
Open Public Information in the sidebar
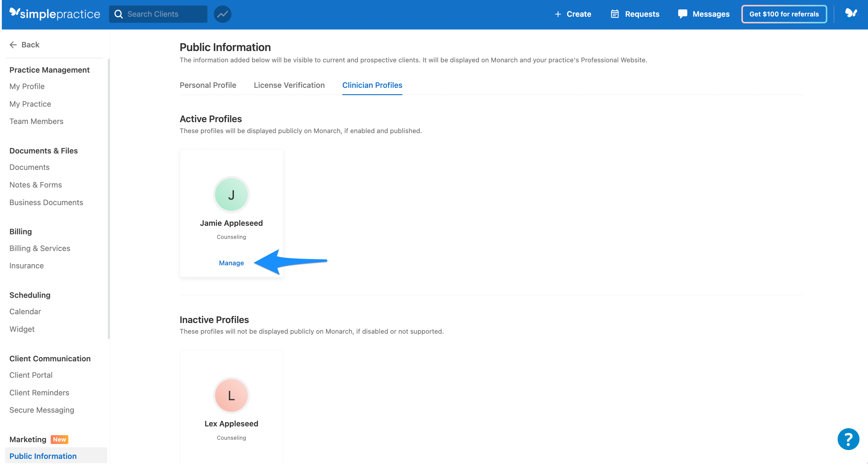point(43,456)
